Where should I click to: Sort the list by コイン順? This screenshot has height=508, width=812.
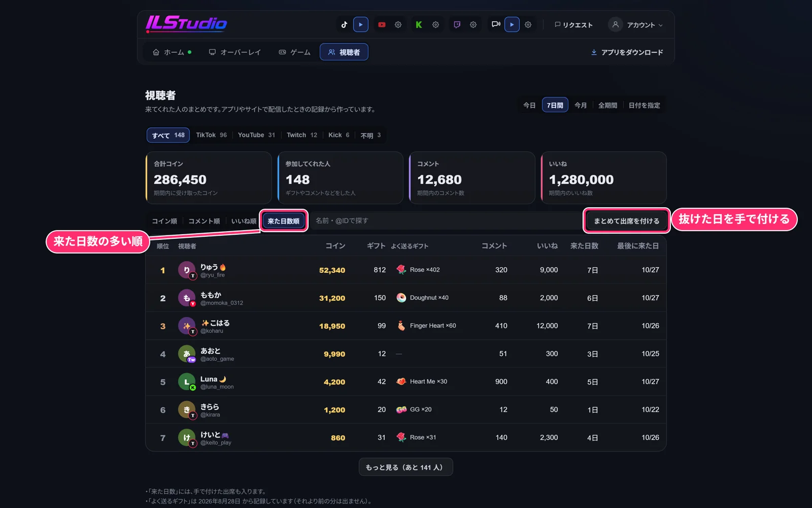[x=164, y=221]
